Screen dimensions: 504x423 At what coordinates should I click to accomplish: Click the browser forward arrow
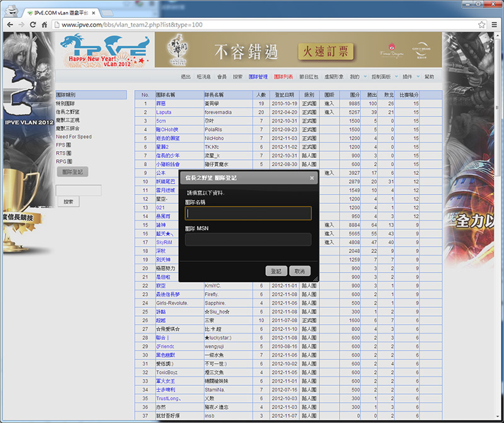coord(21,25)
